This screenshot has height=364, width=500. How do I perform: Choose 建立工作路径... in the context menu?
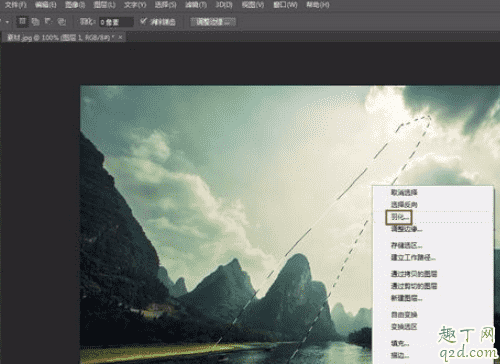(x=413, y=257)
